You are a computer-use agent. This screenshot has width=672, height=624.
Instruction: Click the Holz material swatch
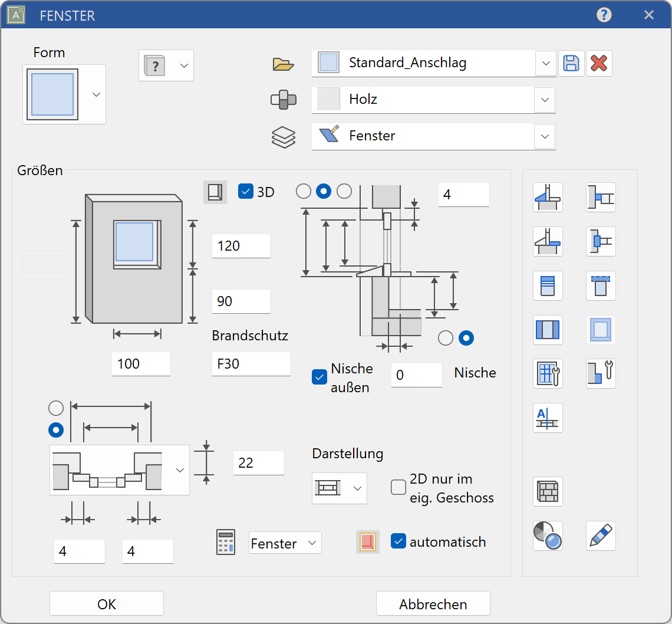(x=329, y=99)
